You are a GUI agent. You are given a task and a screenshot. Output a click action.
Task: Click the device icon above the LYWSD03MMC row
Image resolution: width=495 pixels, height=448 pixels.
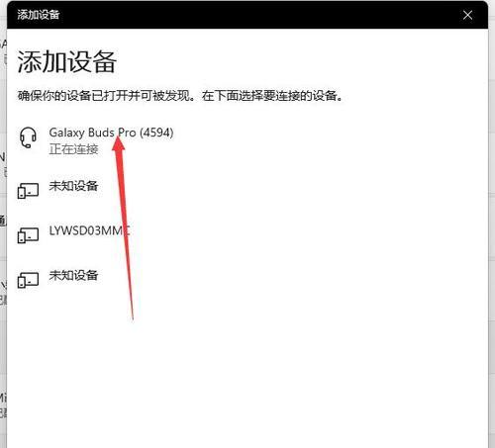point(28,190)
